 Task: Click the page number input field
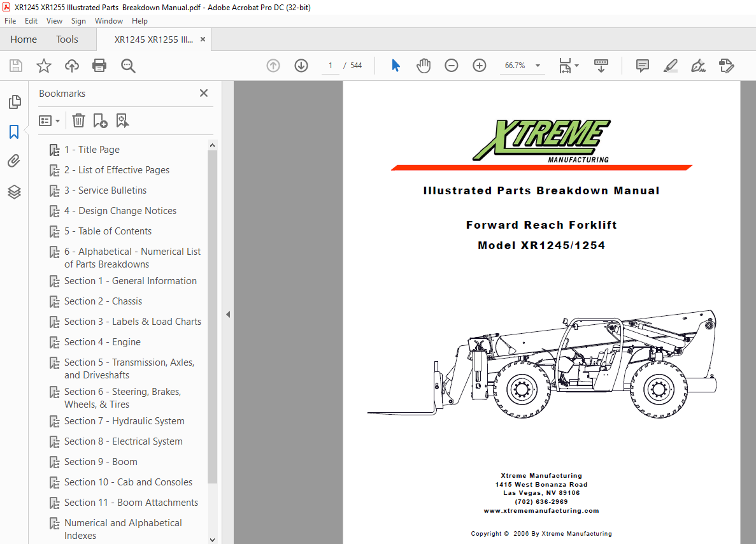point(331,66)
